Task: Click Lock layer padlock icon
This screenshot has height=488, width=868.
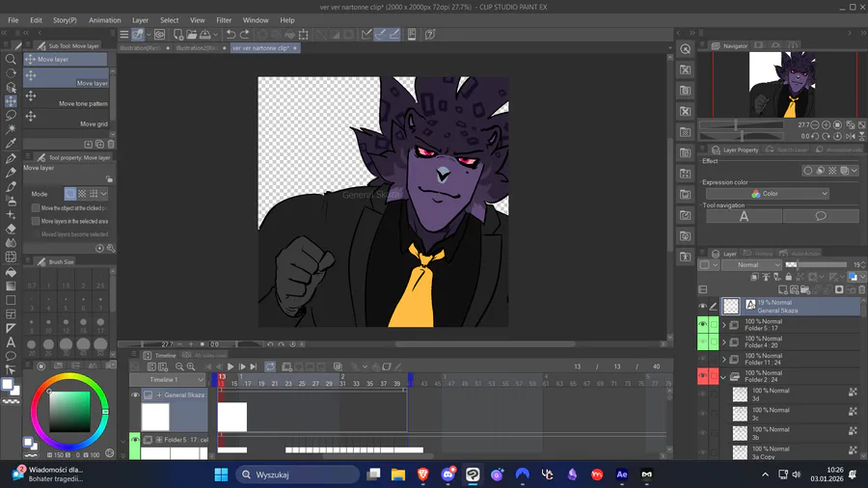Action: click(788, 277)
